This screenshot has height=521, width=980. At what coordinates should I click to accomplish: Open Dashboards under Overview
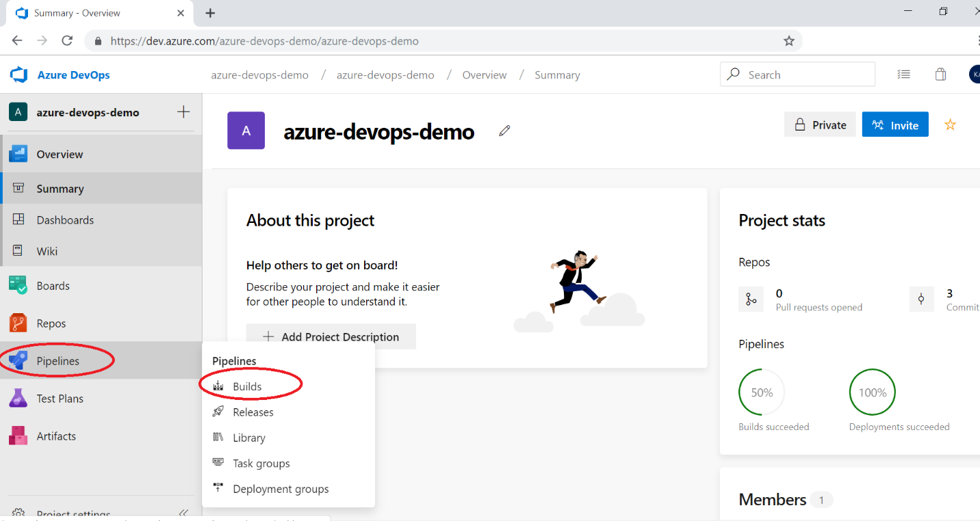click(x=65, y=220)
